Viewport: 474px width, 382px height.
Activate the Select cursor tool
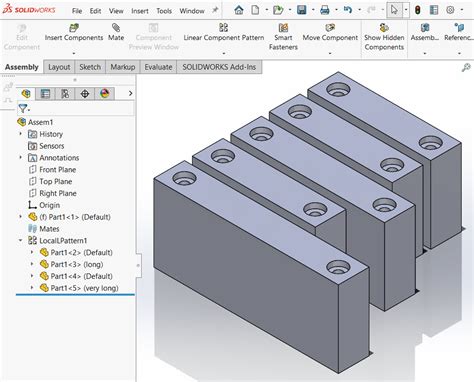[x=394, y=10]
